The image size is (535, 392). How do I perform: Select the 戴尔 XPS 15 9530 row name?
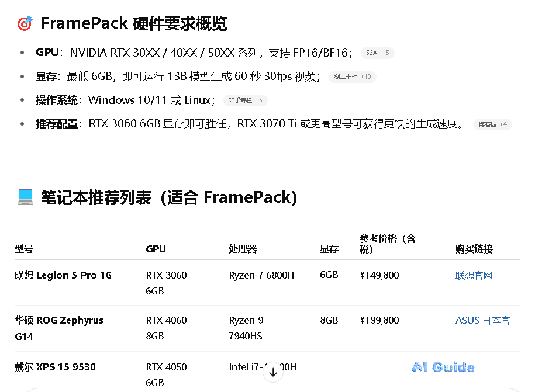[55, 367]
